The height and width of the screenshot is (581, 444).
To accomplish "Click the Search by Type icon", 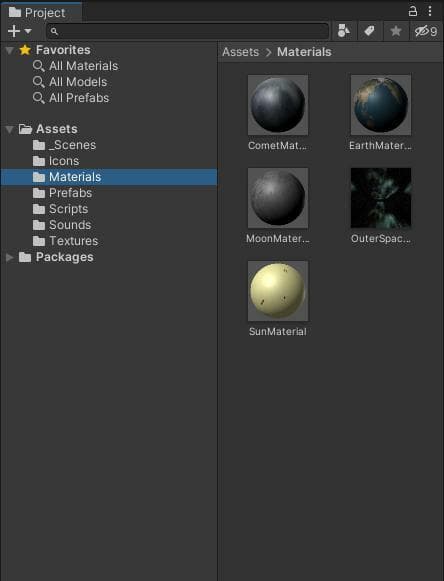I will point(344,31).
